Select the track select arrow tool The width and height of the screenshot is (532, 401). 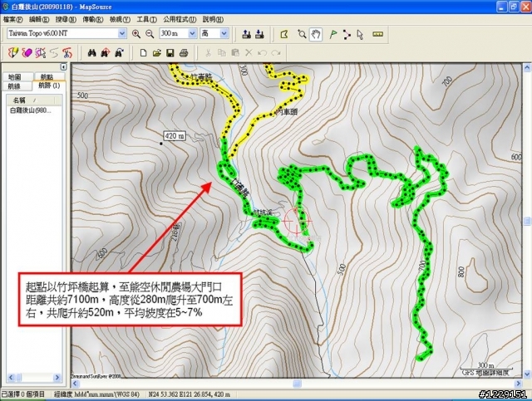pos(41,52)
